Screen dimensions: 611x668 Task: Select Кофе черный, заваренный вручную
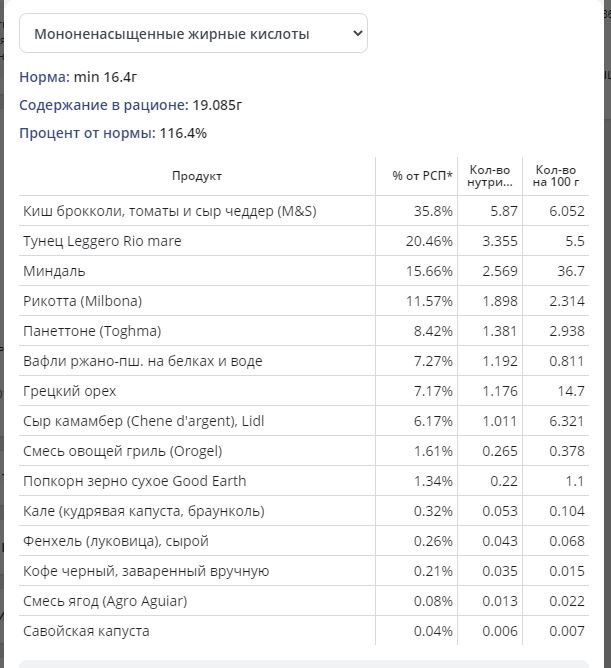tap(304, 571)
